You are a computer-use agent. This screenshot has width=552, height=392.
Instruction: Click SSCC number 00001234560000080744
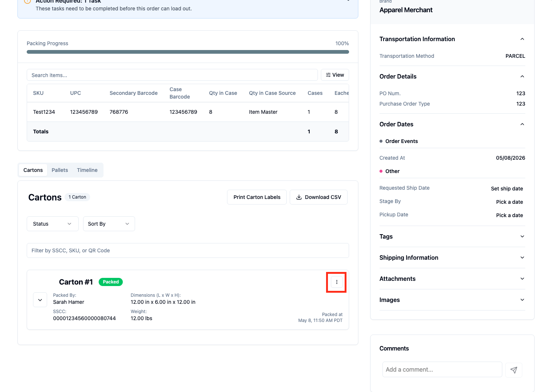tap(84, 318)
